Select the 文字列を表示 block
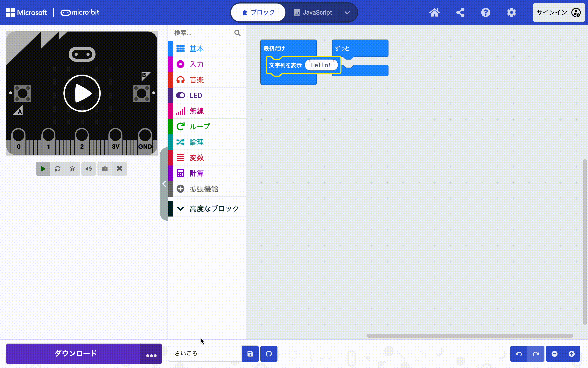588x368 pixels. coord(285,65)
